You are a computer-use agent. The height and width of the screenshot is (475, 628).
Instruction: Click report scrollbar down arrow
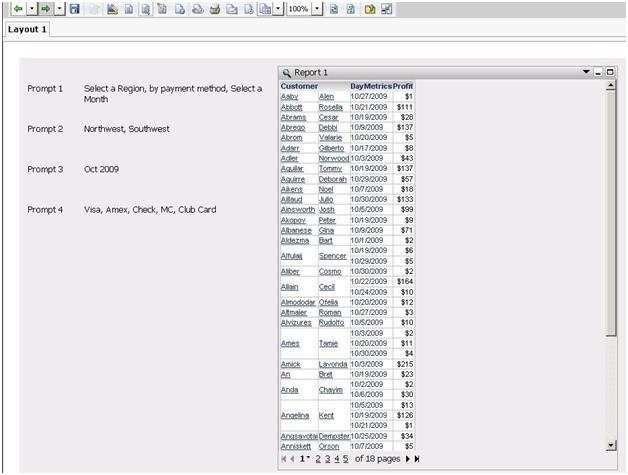[x=611, y=445]
